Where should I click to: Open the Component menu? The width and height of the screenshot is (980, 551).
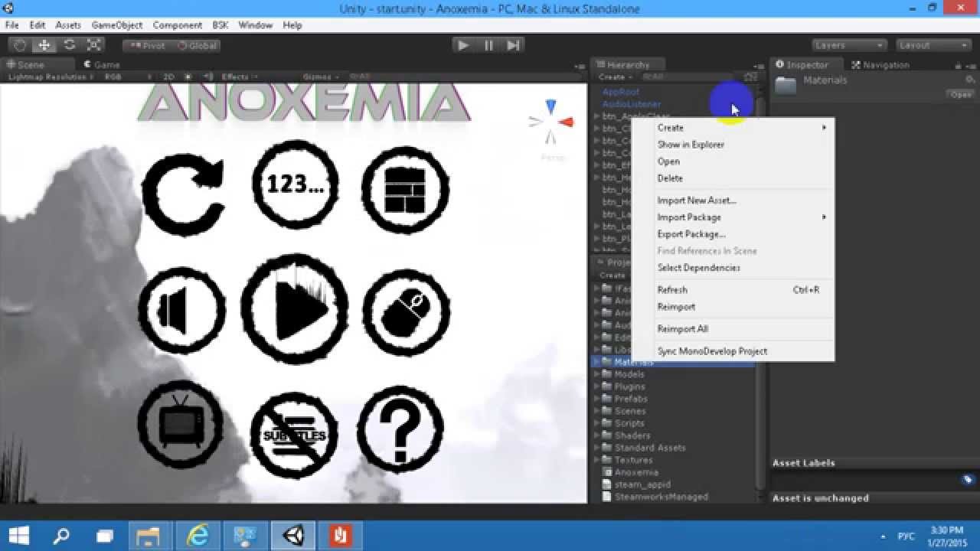[177, 25]
